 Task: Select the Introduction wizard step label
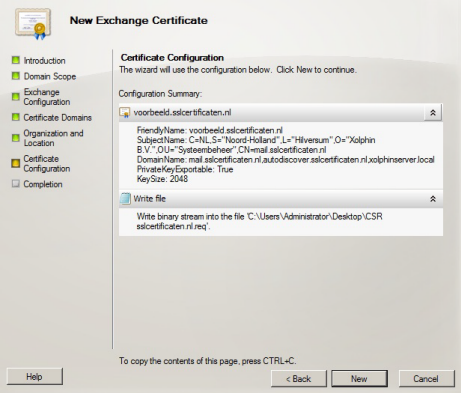click(44, 61)
